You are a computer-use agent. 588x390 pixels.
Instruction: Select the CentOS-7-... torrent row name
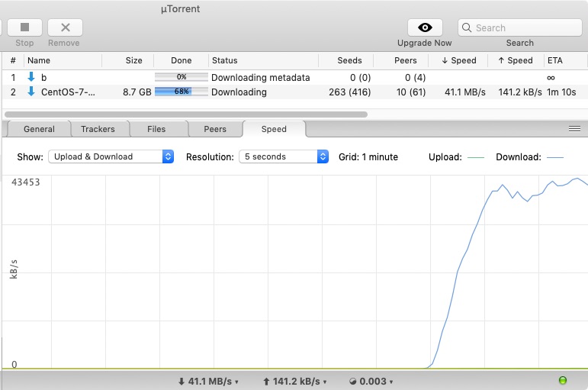[x=68, y=92]
